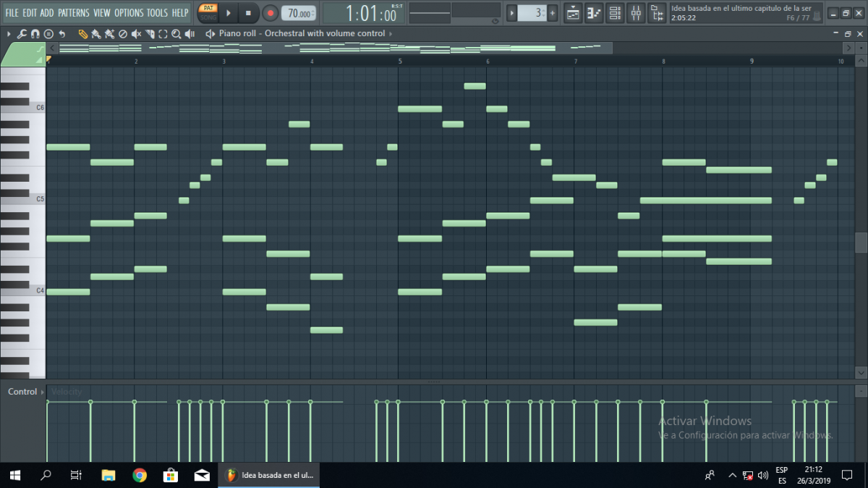Select the Select marquee tool
The image size is (868, 488).
click(x=163, y=34)
